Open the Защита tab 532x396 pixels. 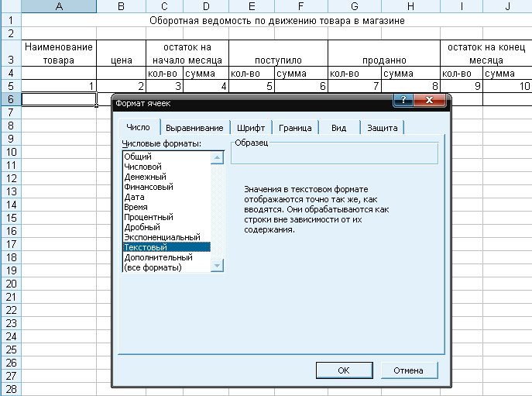383,128
